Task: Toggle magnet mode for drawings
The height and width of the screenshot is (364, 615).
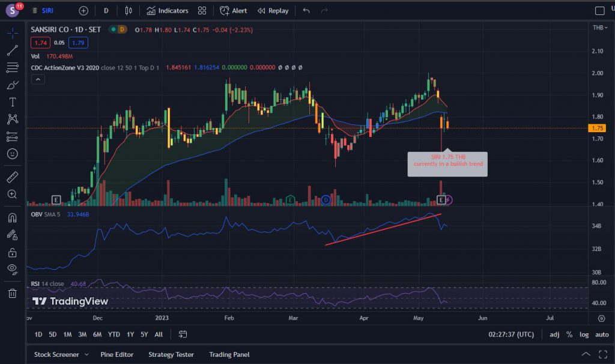Action: coord(13,217)
